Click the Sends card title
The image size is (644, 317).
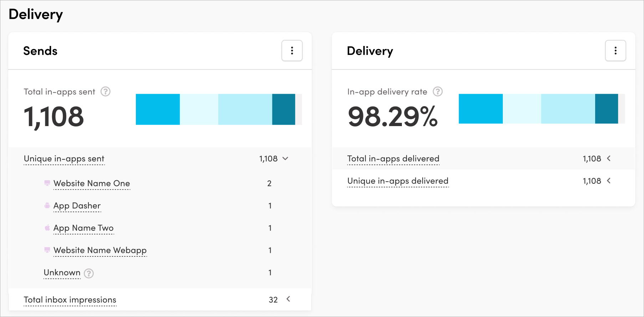40,51
